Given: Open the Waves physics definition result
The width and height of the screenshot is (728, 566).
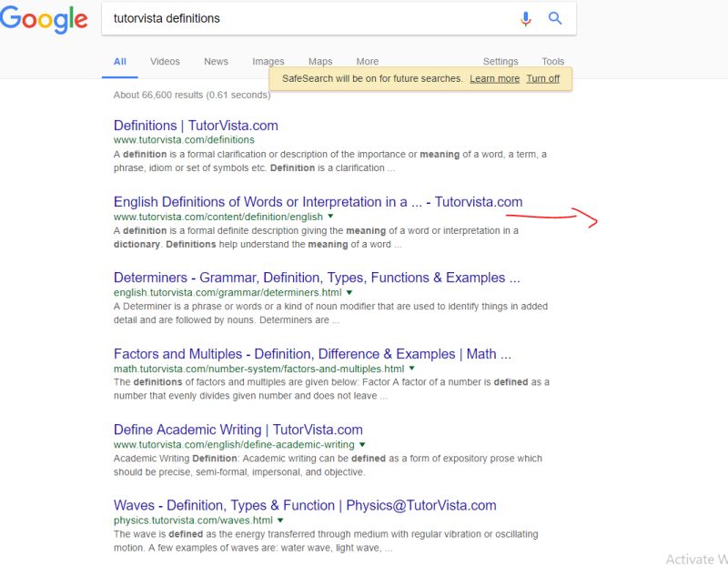Looking at the screenshot, I should 304,504.
